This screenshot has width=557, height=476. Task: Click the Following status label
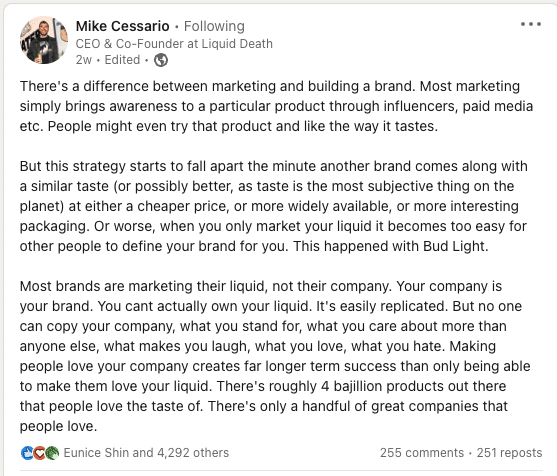[x=214, y=26]
